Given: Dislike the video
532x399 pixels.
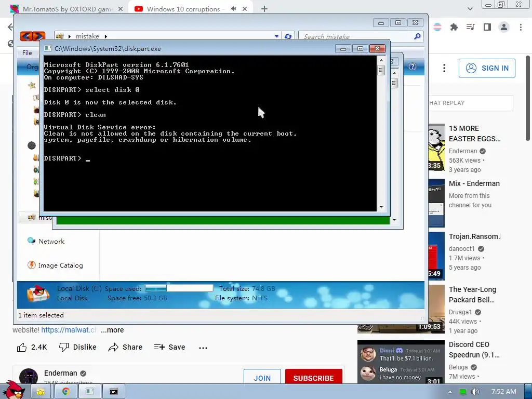Looking at the screenshot, I should [78, 347].
